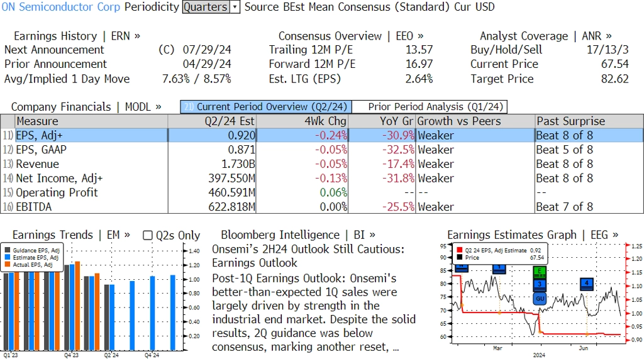The width and height of the screenshot is (644, 359).
Task: Click Next Announcement date 07/29/24
Action: tap(207, 50)
